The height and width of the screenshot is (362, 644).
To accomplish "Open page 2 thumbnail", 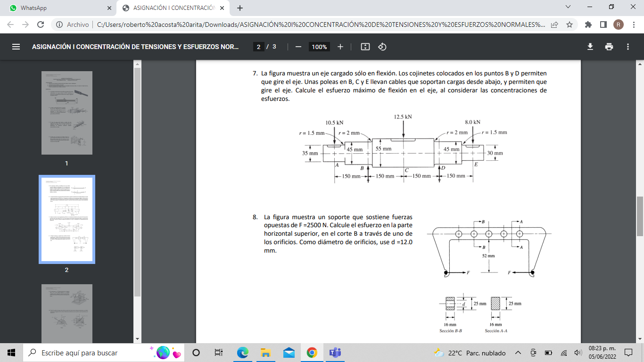I will 66,219.
